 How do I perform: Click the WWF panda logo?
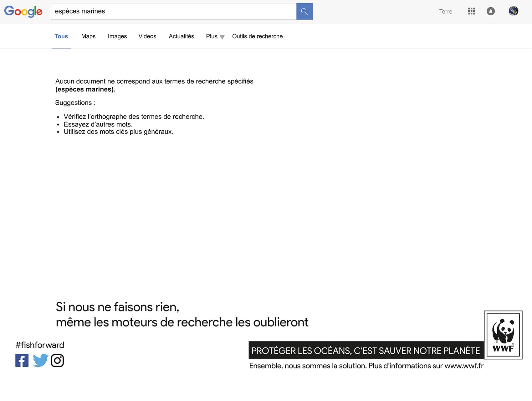pyautogui.click(x=503, y=335)
